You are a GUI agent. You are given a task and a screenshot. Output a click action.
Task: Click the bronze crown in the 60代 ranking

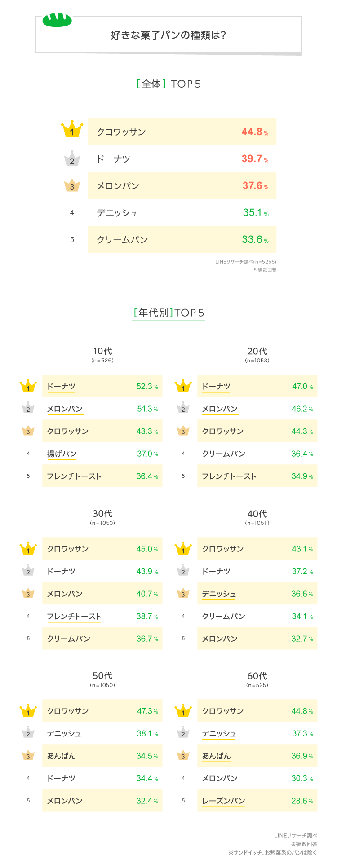pos(183,755)
